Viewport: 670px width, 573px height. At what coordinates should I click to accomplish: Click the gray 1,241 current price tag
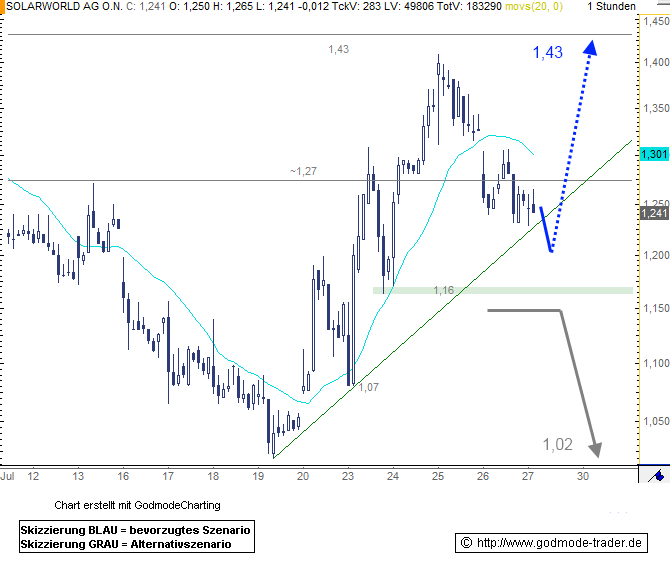(x=654, y=213)
